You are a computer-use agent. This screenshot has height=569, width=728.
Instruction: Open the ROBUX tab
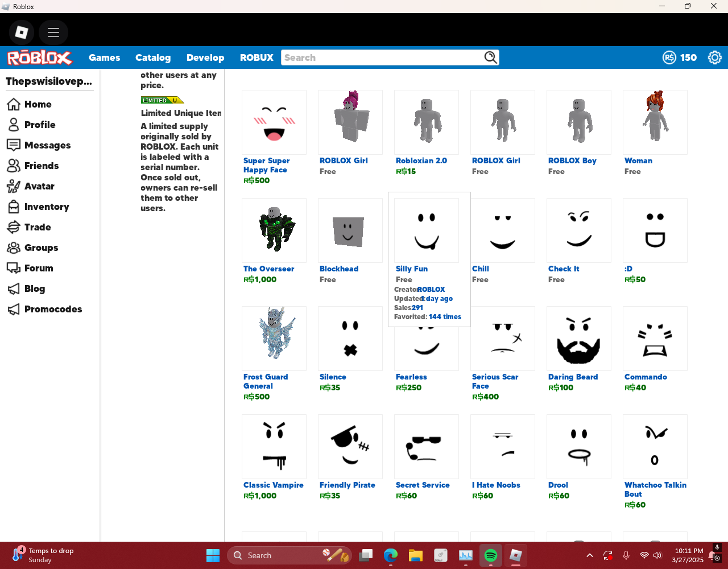[257, 57]
